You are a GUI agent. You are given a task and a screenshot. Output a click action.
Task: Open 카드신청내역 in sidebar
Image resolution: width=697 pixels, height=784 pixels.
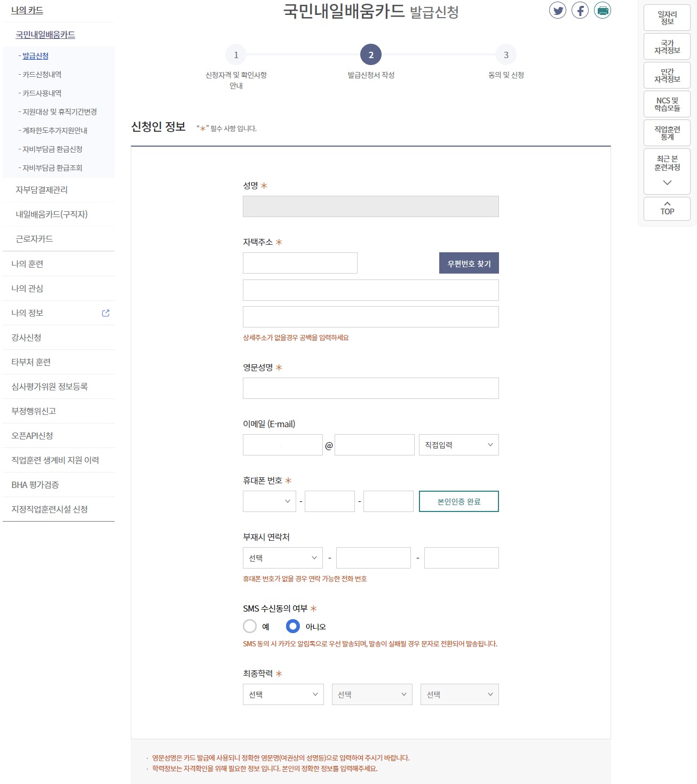42,74
